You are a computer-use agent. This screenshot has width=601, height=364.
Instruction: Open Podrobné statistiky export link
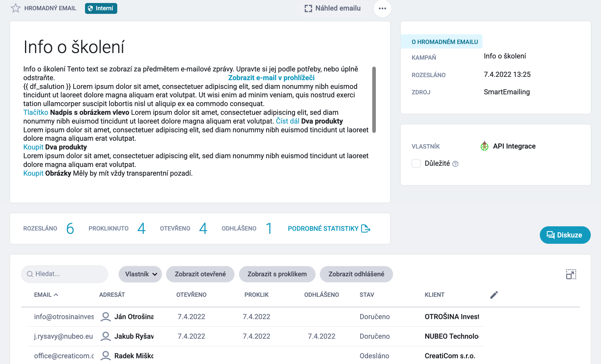329,229
